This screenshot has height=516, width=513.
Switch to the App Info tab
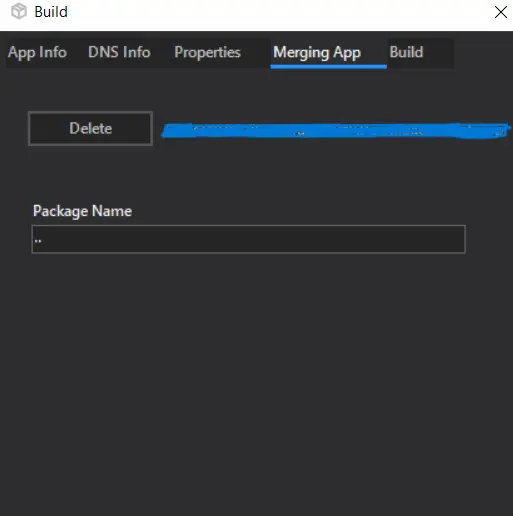(x=37, y=53)
